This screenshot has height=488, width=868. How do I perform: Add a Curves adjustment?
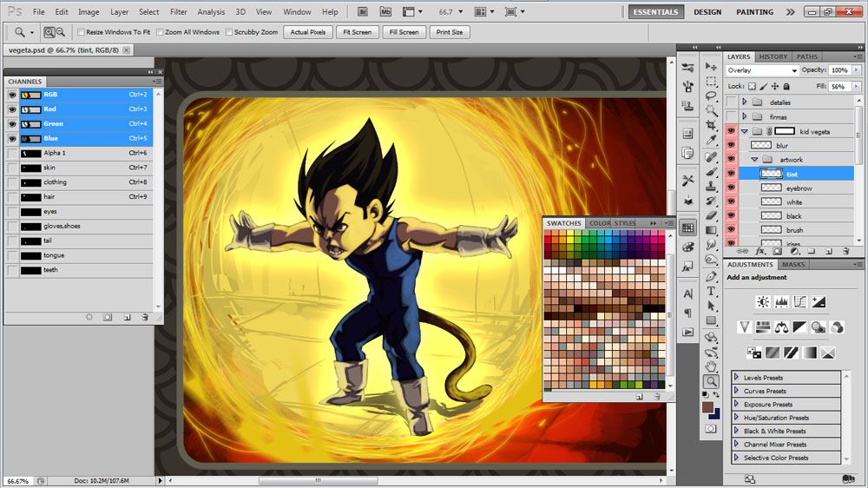[800, 302]
